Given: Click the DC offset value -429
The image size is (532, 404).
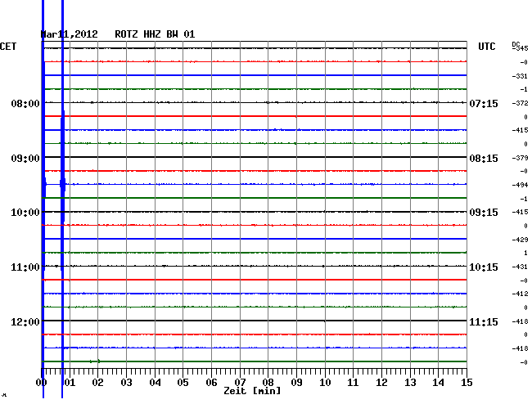Looking at the screenshot, I should click(x=520, y=240).
